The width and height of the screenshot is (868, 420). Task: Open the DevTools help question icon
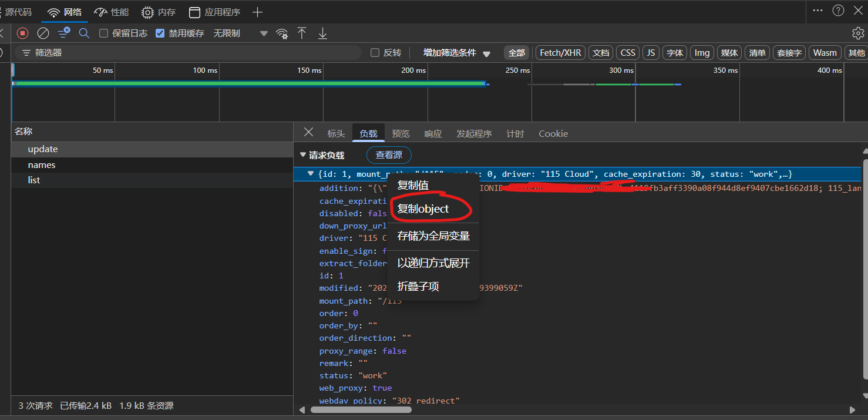(x=838, y=11)
